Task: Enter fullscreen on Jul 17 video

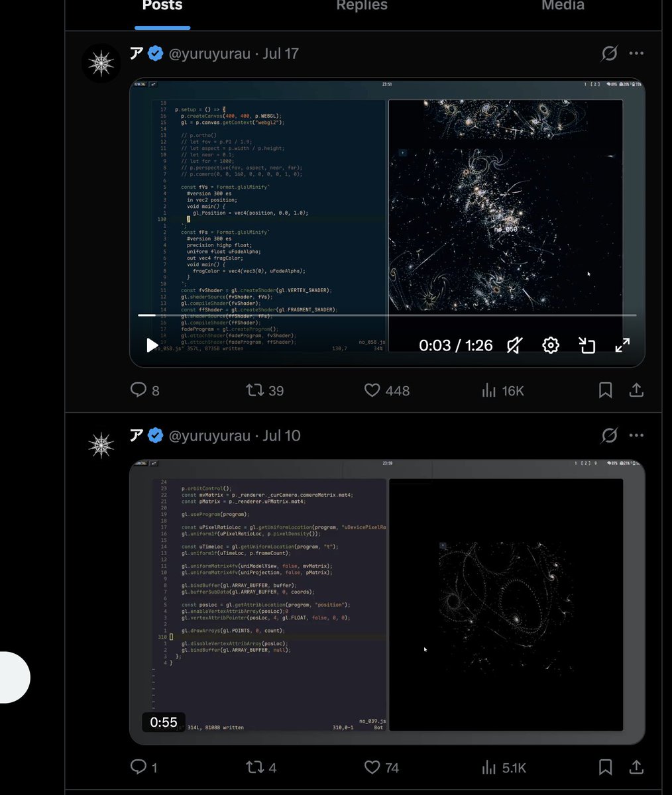Action: [x=622, y=345]
